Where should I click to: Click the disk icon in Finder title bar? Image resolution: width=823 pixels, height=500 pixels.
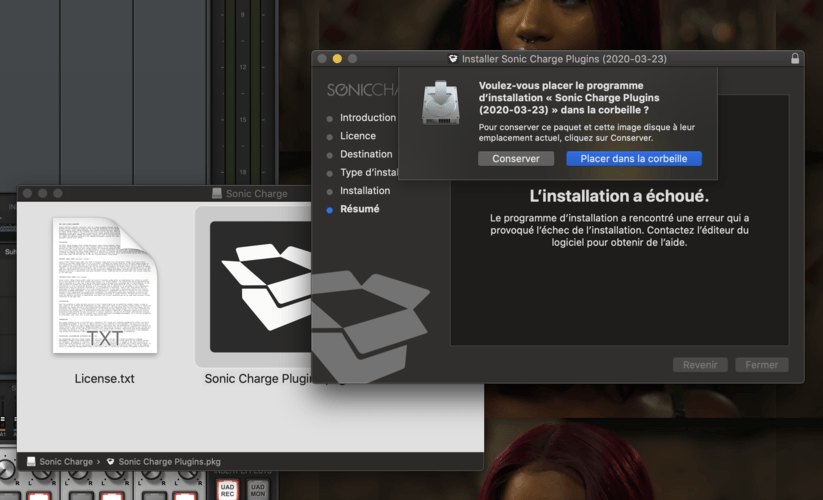217,194
